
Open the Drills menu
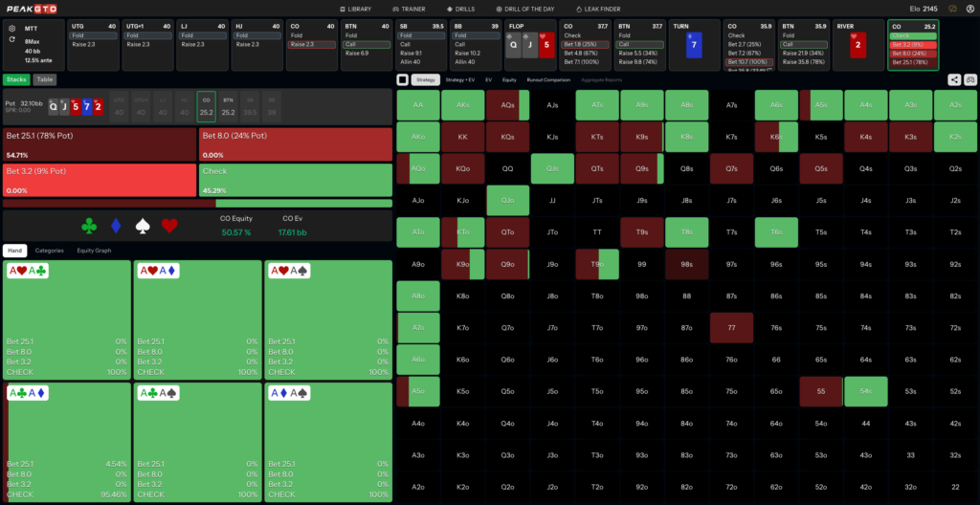460,9
